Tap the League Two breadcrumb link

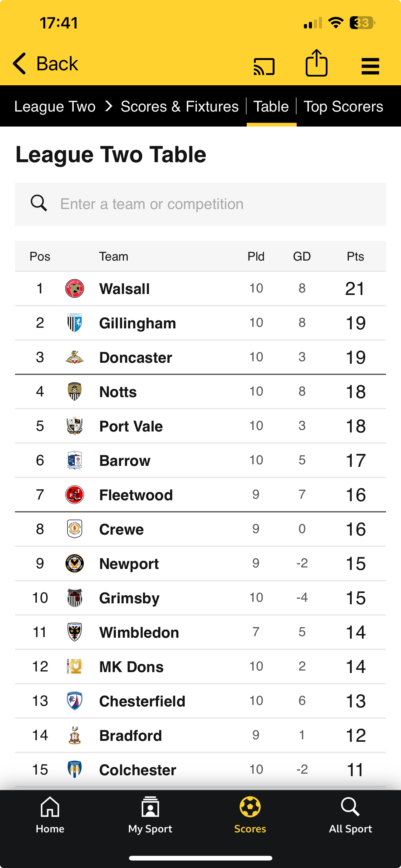pyautogui.click(x=55, y=107)
